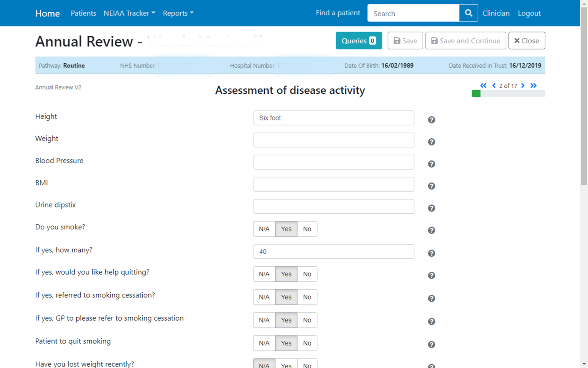588x368 pixels.
Task: Click the If yes, how many field
Action: [334, 251]
